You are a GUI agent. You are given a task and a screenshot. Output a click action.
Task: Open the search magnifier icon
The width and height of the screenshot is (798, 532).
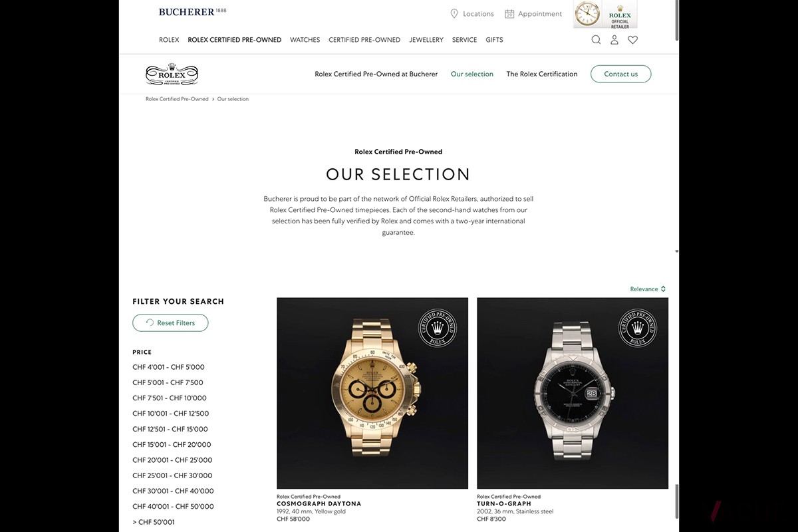click(596, 40)
